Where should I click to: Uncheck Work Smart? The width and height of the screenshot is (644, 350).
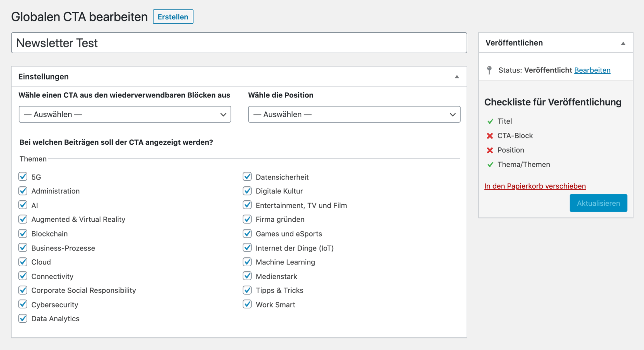[247, 304]
